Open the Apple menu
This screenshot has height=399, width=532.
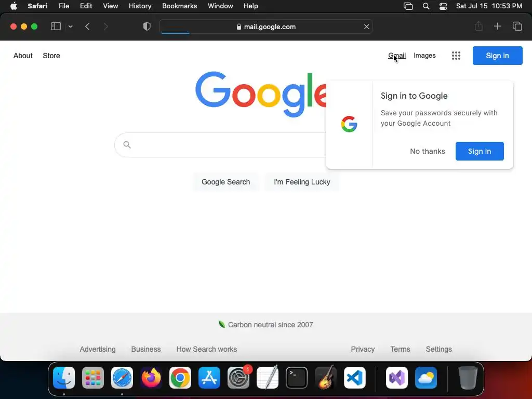(x=14, y=6)
